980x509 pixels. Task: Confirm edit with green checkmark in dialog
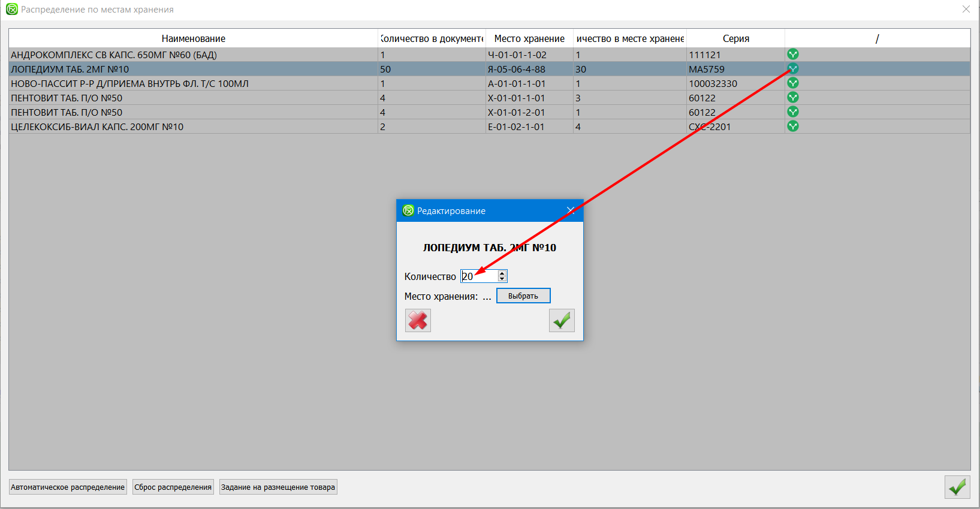coord(562,321)
